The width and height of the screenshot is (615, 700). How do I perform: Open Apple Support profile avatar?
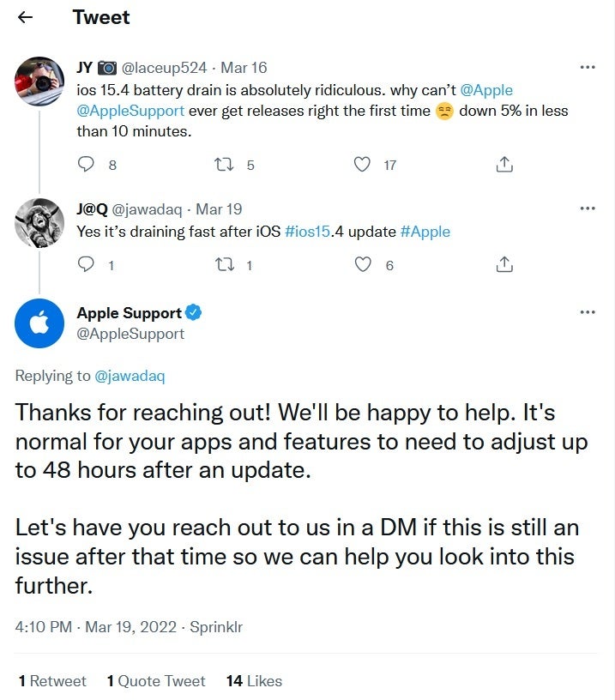(x=39, y=323)
